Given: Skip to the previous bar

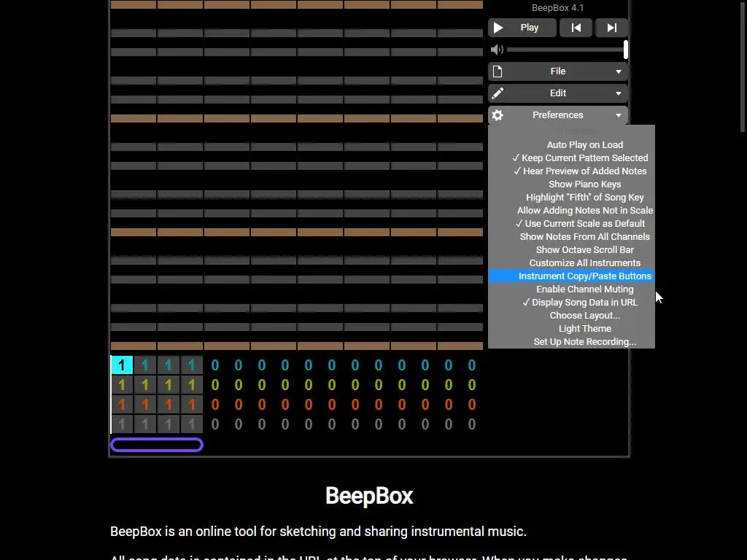Looking at the screenshot, I should click(x=576, y=28).
